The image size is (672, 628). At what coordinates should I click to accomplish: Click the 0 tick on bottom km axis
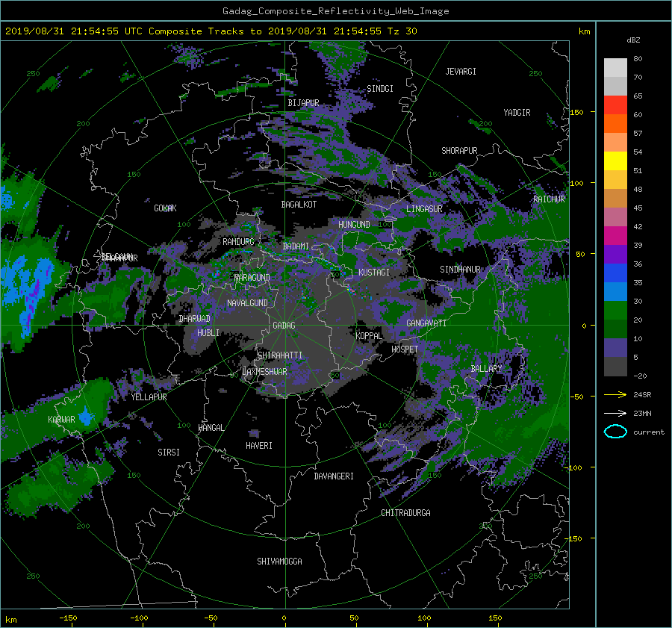[x=284, y=618]
